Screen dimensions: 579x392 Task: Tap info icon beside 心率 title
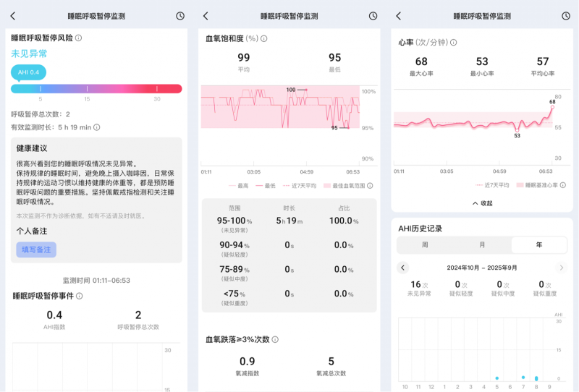454,43
